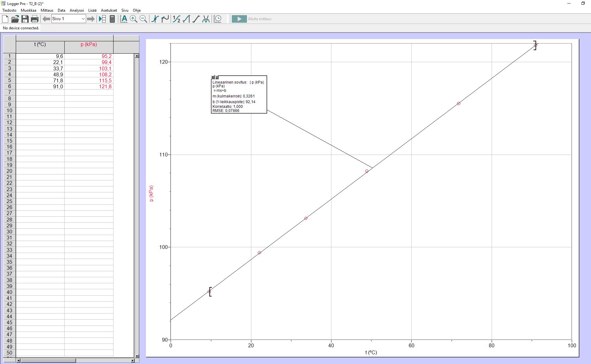Click the Save floppy disk icon
591x364 pixels.
pyautogui.click(x=25, y=19)
